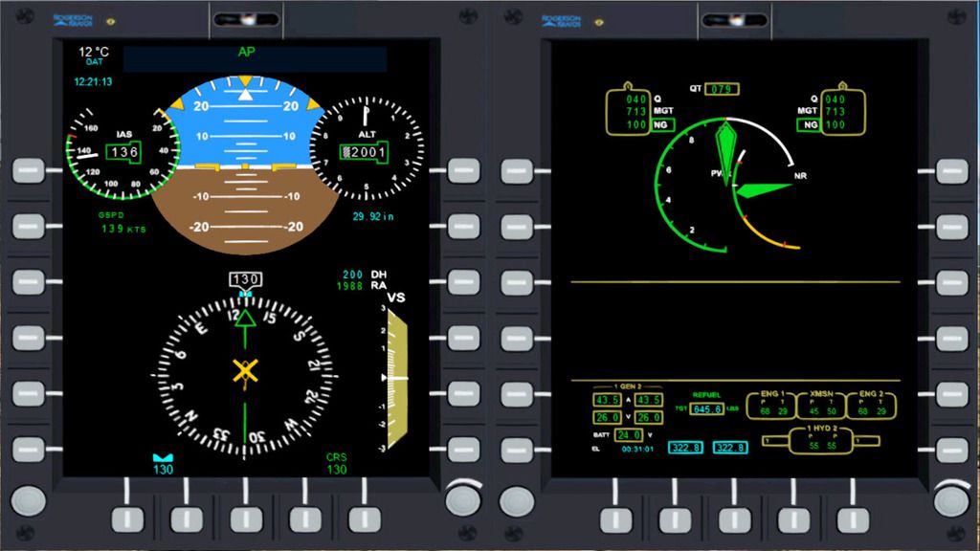Click the QT 079 fuel quantity indicator

point(714,87)
